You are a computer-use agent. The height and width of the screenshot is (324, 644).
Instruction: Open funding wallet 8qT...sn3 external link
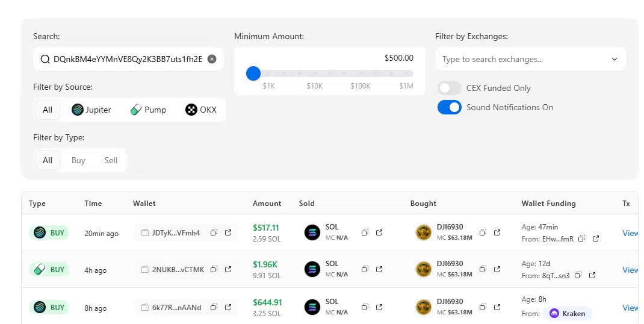(592, 275)
